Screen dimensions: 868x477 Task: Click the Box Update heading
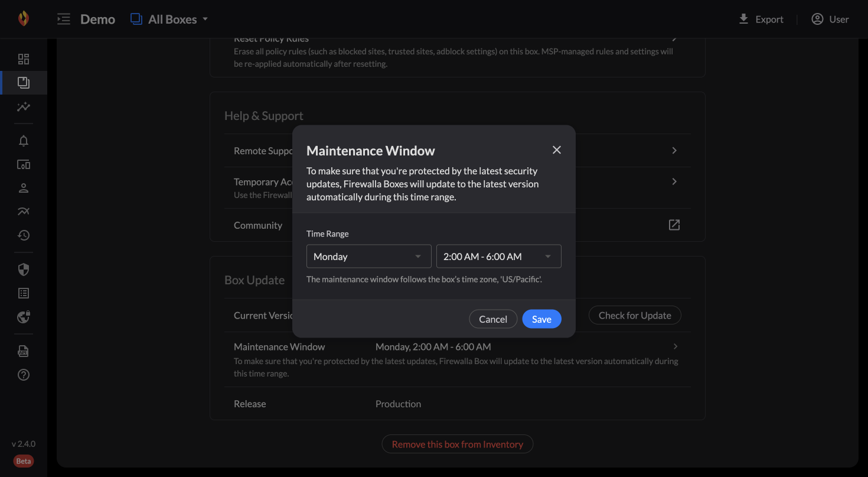254,280
